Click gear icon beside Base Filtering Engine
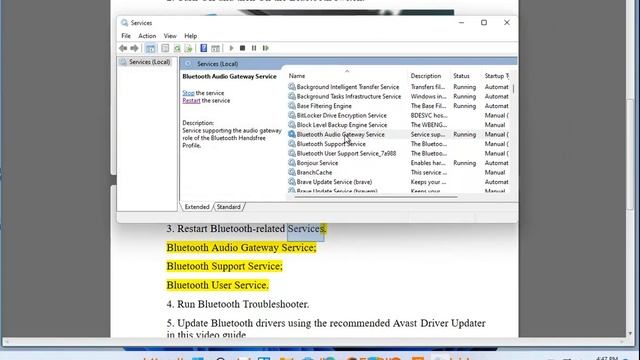Viewport: 640px width, 360px height. coord(292,106)
